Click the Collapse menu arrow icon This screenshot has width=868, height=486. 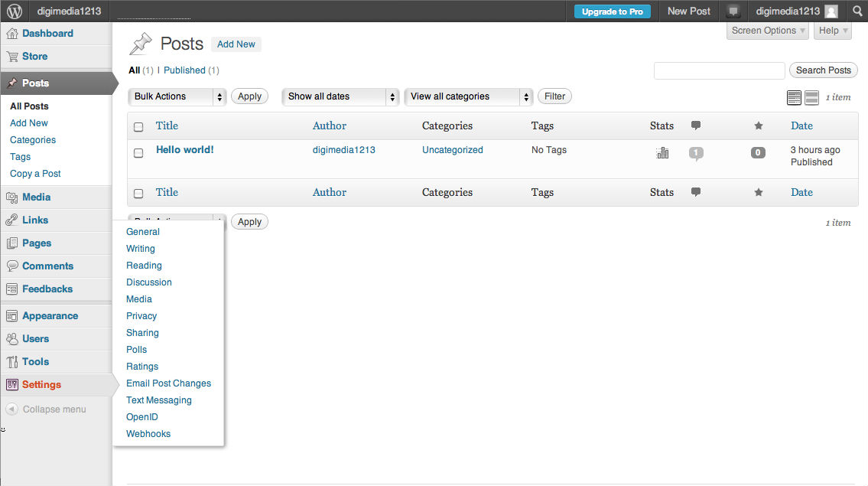click(x=11, y=409)
